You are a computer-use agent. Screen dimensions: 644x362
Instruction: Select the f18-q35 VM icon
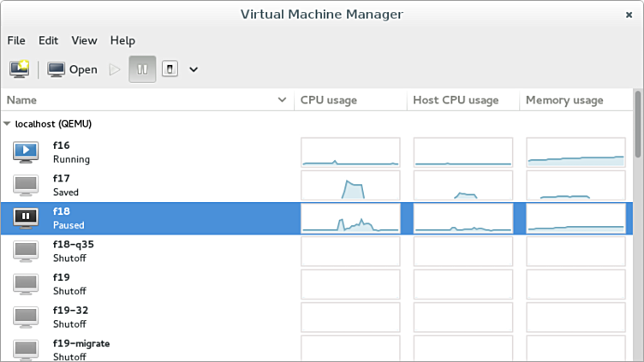coord(26,251)
